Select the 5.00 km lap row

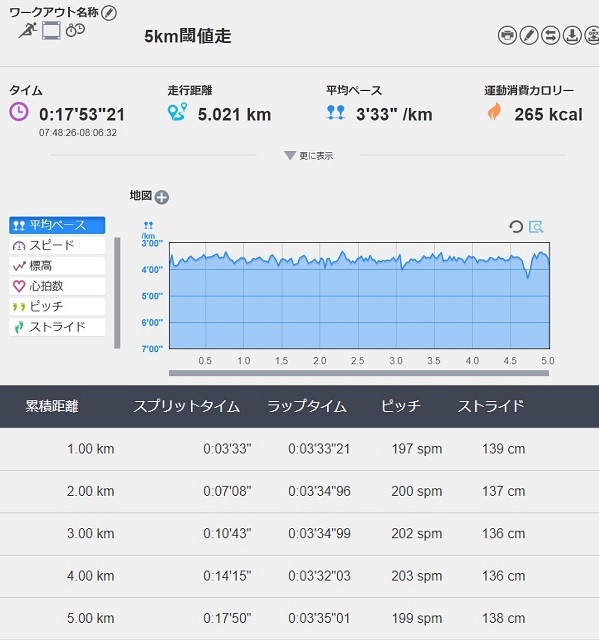(300, 618)
